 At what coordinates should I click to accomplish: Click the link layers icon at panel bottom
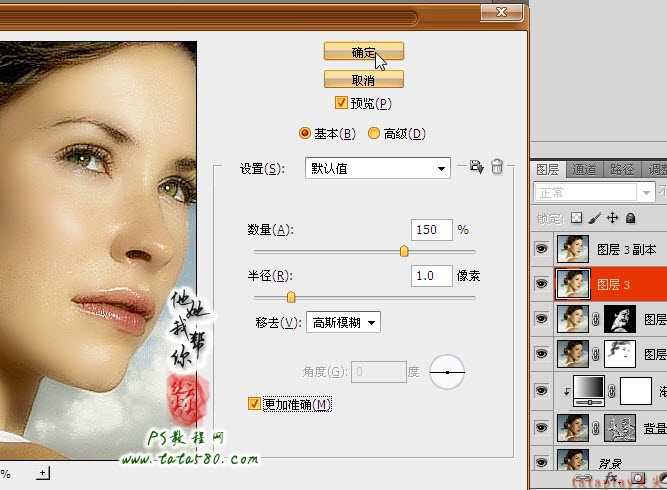click(584, 479)
